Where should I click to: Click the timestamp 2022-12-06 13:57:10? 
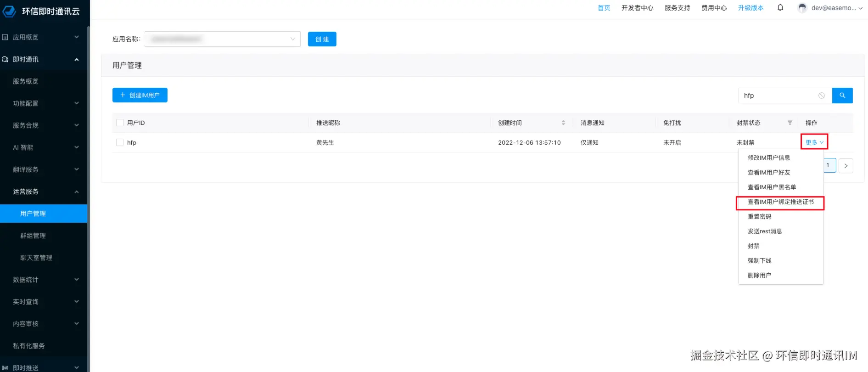[529, 142]
